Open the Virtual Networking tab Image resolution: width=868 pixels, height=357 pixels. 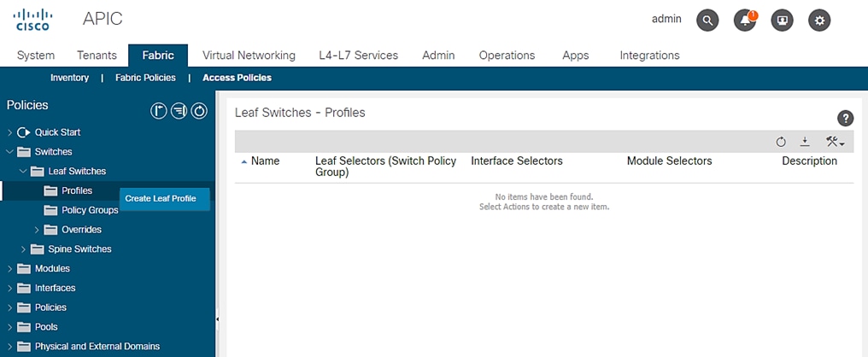point(249,56)
